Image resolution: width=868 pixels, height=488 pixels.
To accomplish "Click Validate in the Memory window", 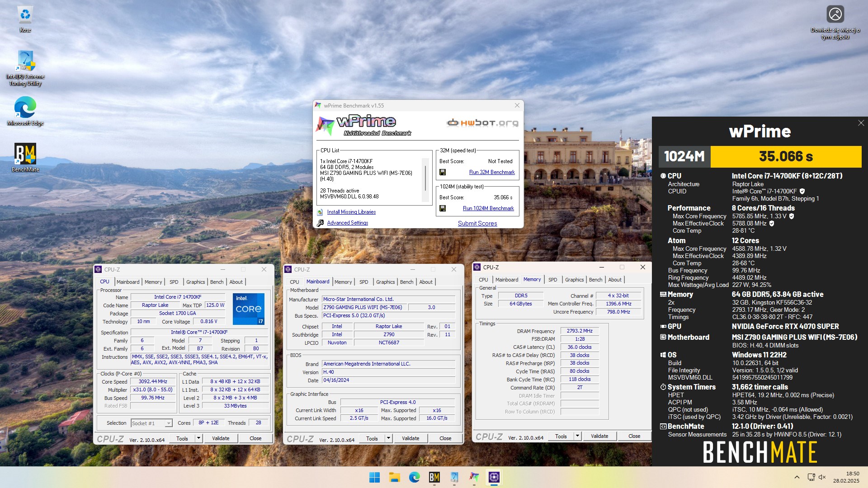I will click(599, 436).
